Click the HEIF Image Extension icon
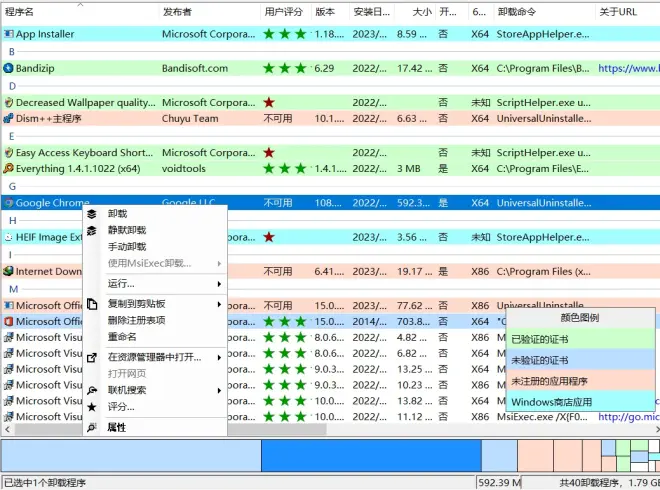 pos(8,237)
